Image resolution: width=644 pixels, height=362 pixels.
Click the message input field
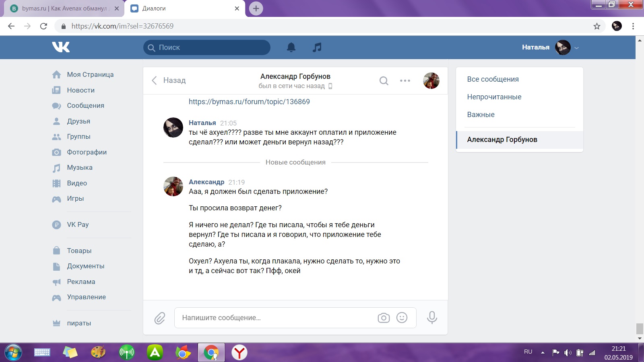point(274,318)
